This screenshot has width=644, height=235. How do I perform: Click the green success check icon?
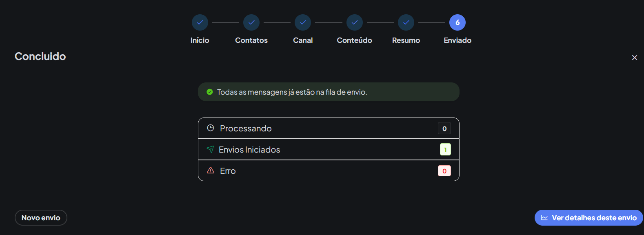[210, 92]
